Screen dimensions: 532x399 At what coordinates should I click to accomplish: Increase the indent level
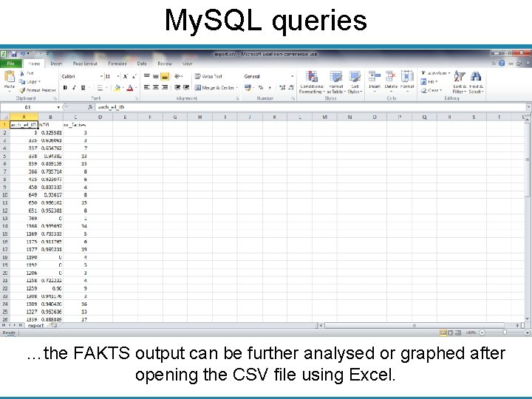pyautogui.click(x=186, y=87)
